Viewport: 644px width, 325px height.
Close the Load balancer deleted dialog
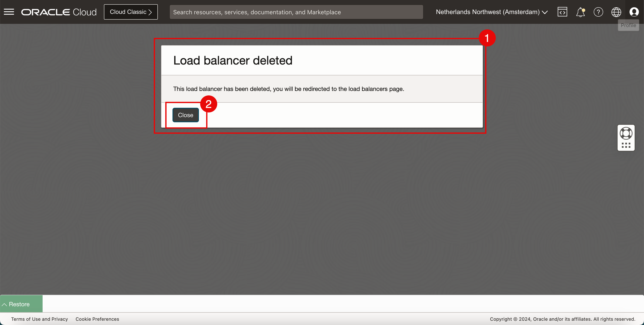click(x=185, y=115)
